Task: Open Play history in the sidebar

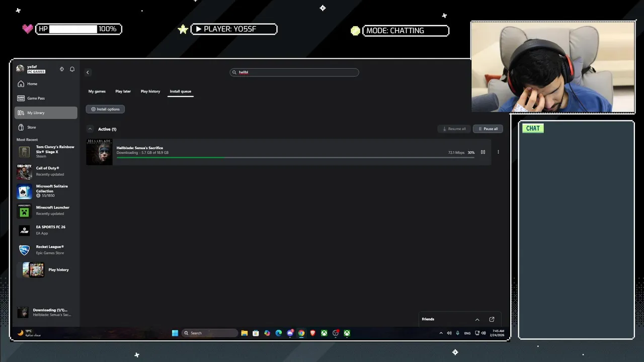Action: 46,270
